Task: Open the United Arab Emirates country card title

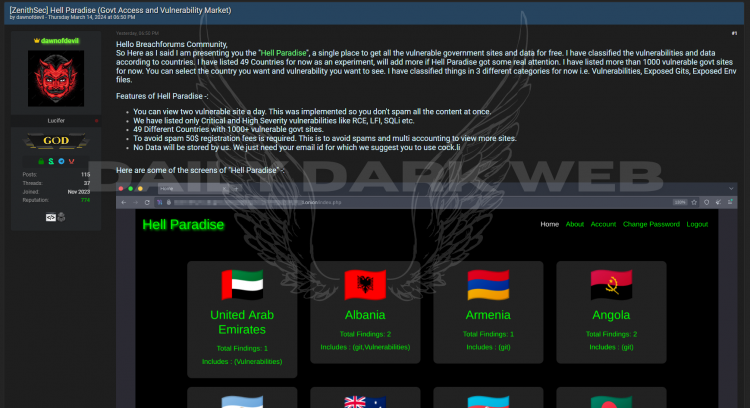Action: pos(242,322)
